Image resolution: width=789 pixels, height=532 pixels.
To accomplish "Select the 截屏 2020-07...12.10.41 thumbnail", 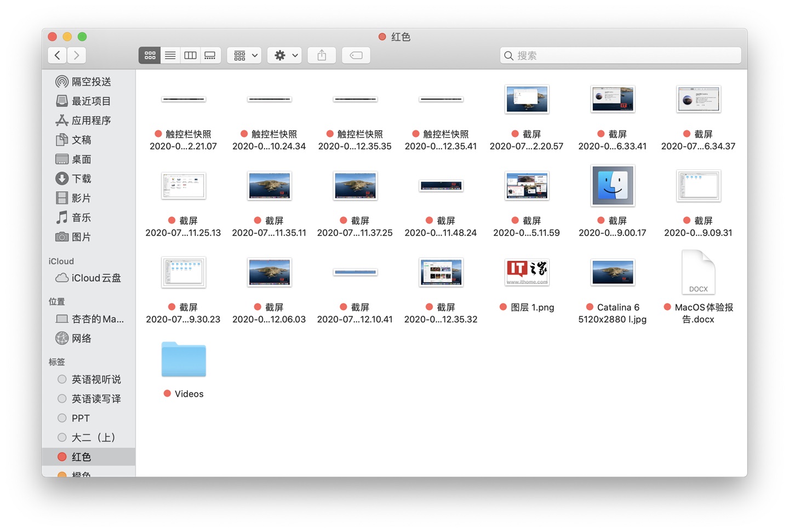I will [355, 272].
